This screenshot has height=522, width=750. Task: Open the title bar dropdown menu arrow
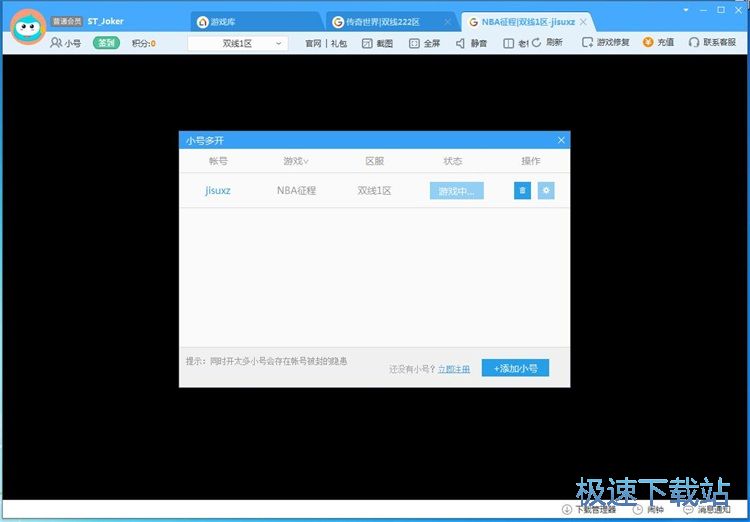pyautogui.click(x=686, y=10)
